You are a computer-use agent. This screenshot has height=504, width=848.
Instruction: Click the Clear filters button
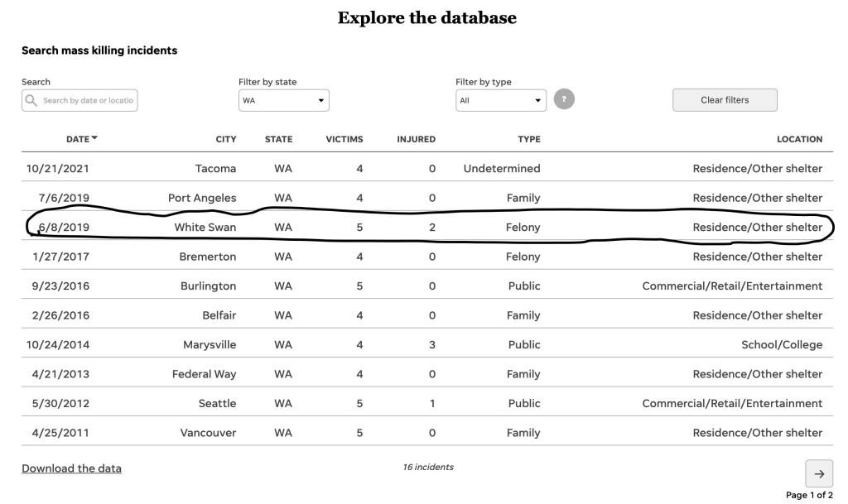click(x=725, y=100)
